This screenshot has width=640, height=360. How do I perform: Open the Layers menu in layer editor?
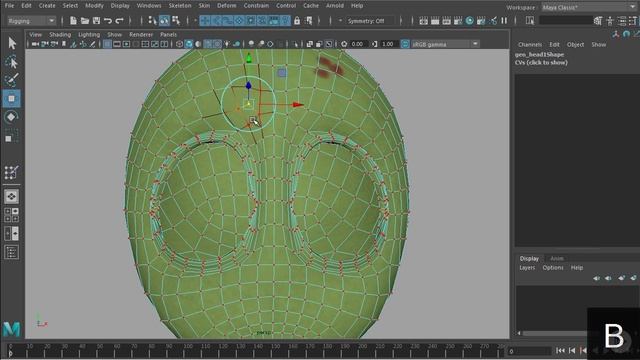[x=527, y=268]
